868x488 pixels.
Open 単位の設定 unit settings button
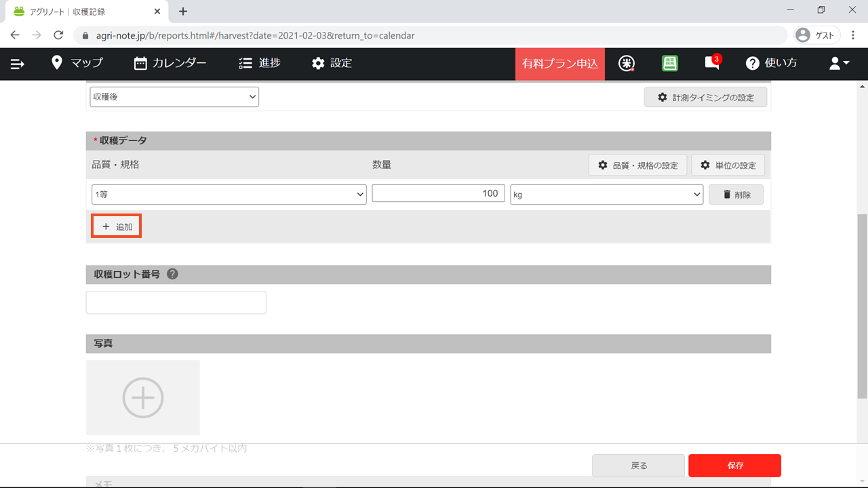coord(728,165)
